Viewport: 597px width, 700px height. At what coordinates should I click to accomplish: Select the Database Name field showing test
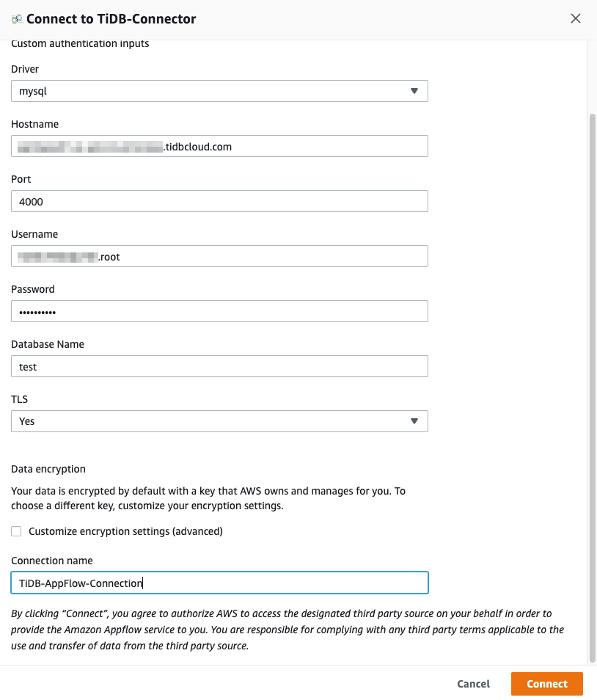click(x=220, y=366)
